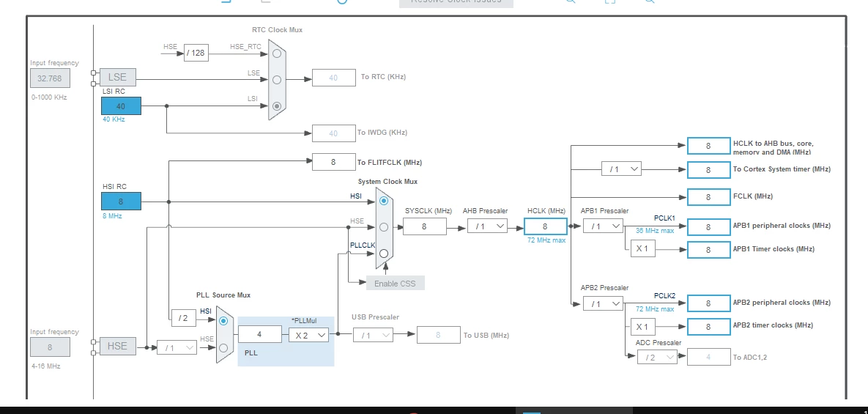Image resolution: width=868 pixels, height=414 pixels.
Task: Open the ADC Prescaler dropdown
Action: point(657,357)
